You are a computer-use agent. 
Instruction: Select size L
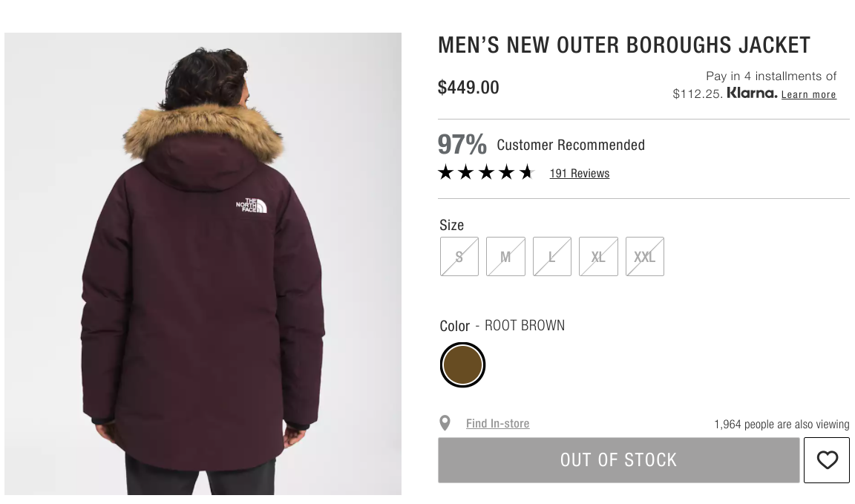(552, 256)
